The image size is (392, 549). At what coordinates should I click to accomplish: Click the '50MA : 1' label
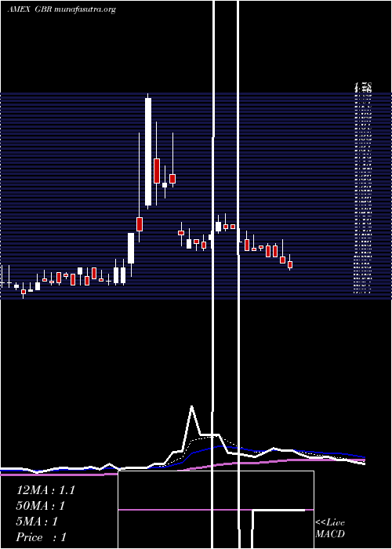click(x=41, y=506)
